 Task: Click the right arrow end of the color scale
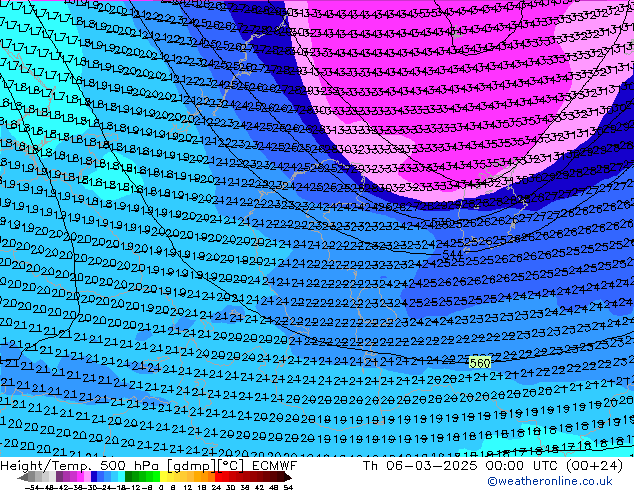(x=288, y=477)
